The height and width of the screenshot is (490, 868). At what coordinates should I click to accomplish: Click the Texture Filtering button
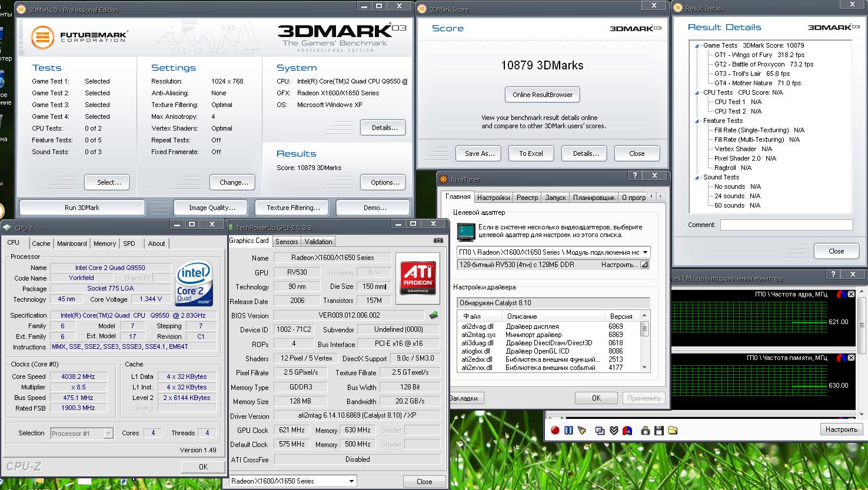coord(293,208)
